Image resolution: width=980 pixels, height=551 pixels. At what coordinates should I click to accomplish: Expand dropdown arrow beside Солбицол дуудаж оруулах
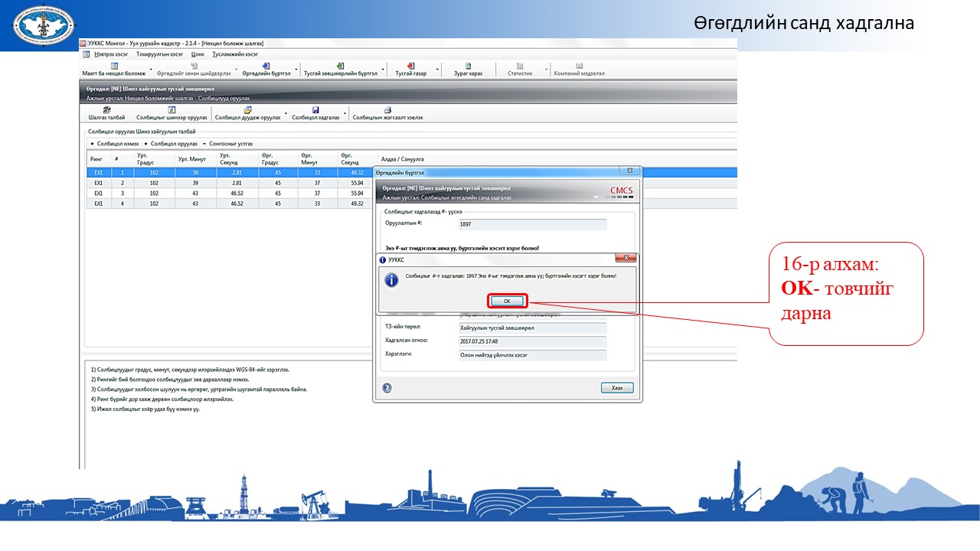coord(286,114)
